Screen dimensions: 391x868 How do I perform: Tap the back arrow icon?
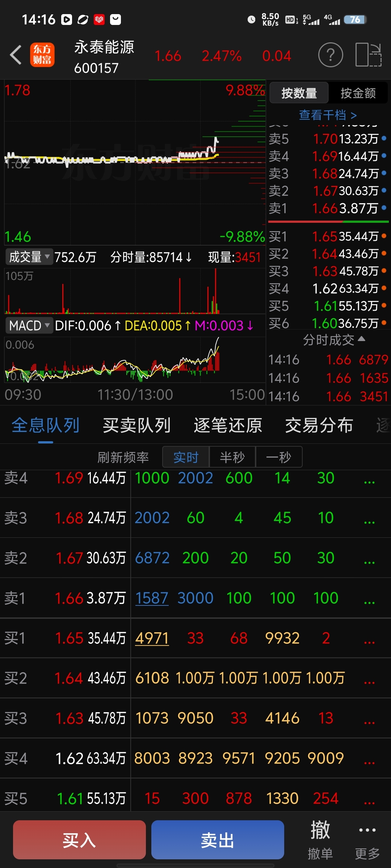click(16, 55)
